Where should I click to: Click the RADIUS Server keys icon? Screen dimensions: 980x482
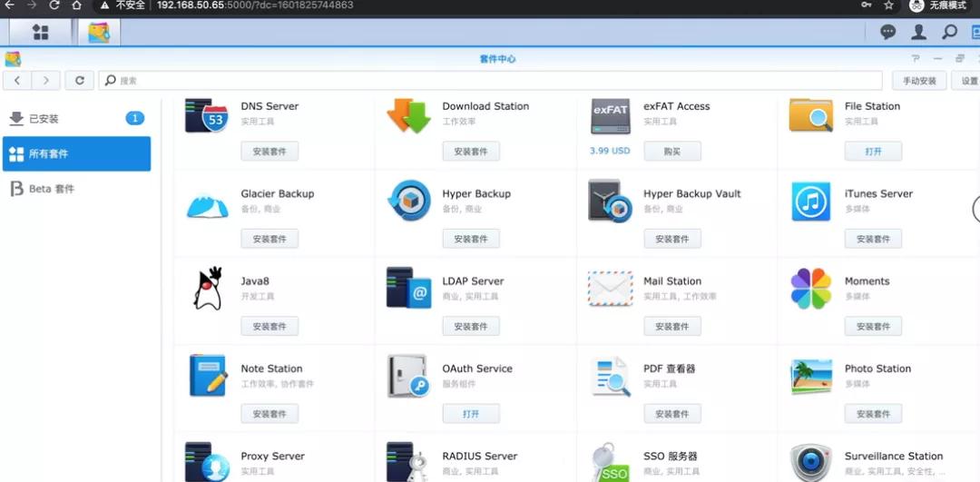click(x=407, y=462)
